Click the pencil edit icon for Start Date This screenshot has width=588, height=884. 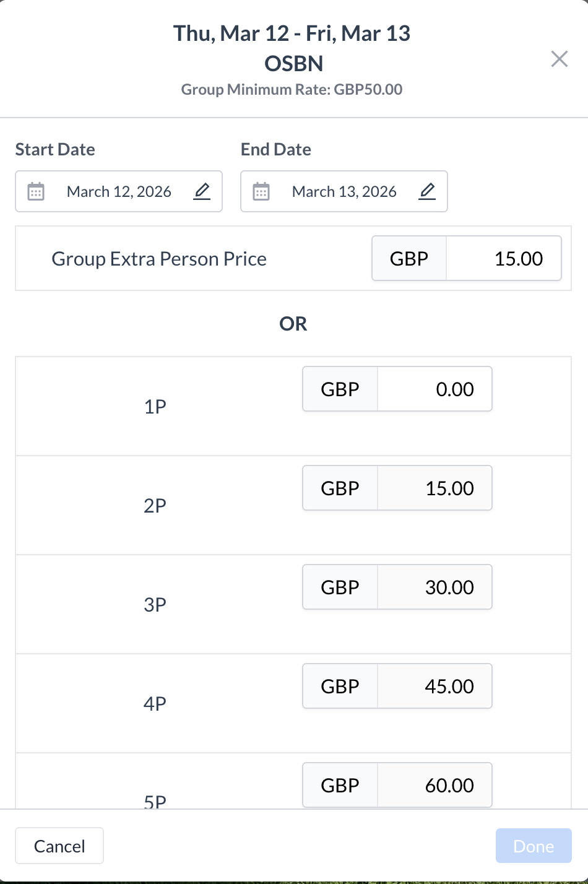point(202,191)
